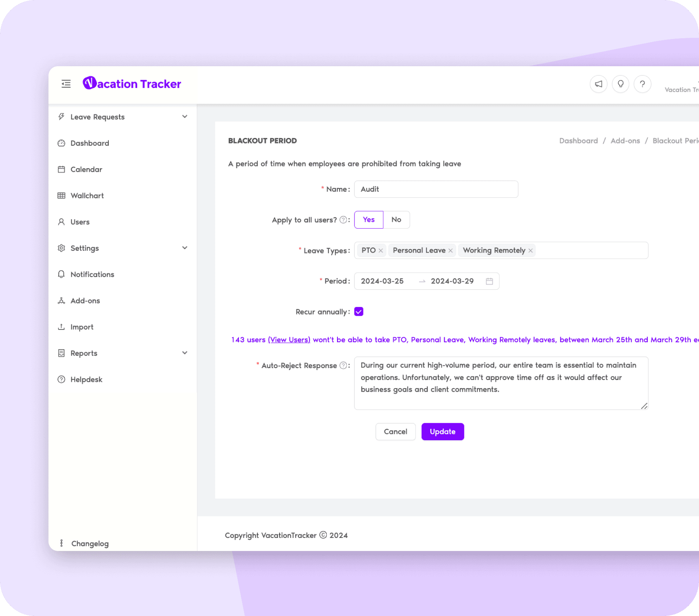The image size is (699, 616).
Task: Open announcements via the megaphone icon
Action: (598, 84)
